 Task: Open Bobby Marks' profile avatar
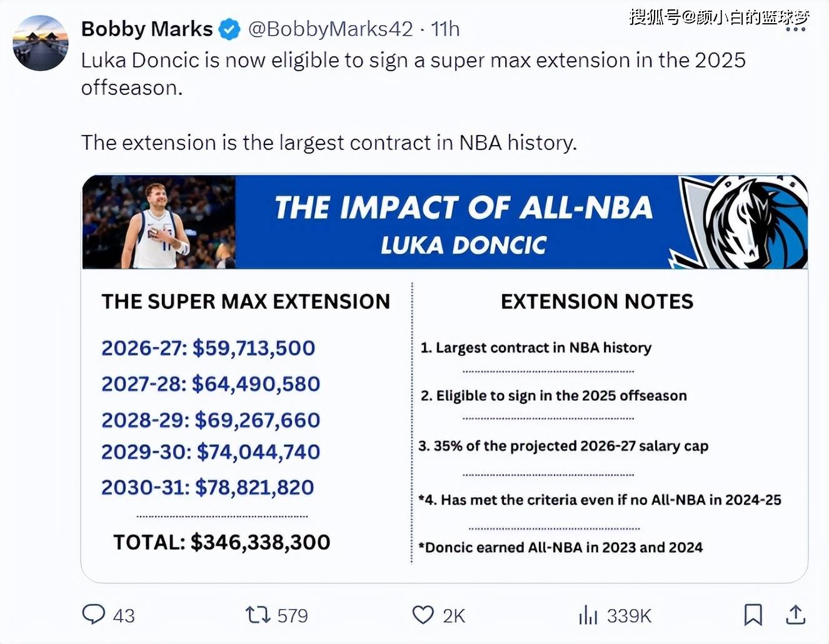click(x=41, y=43)
